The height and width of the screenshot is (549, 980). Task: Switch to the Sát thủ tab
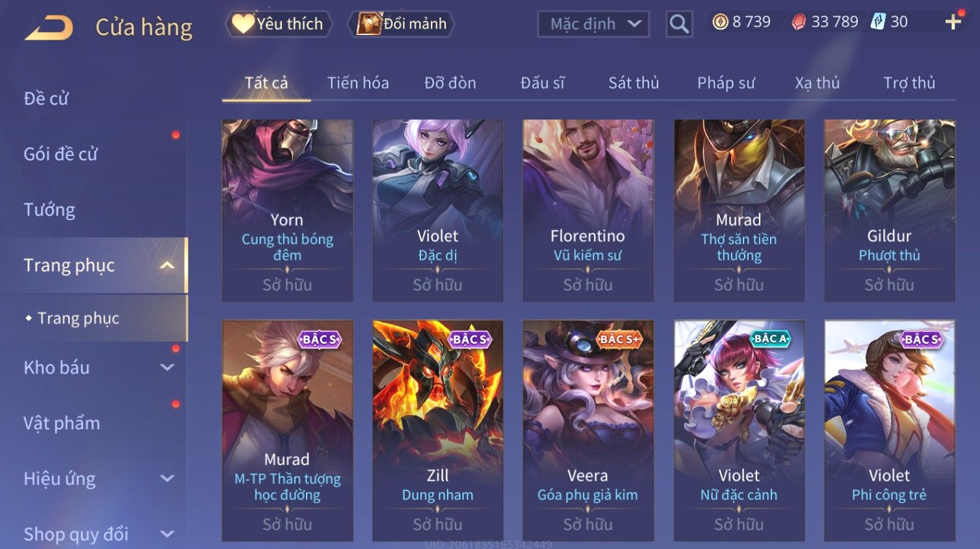pos(634,83)
